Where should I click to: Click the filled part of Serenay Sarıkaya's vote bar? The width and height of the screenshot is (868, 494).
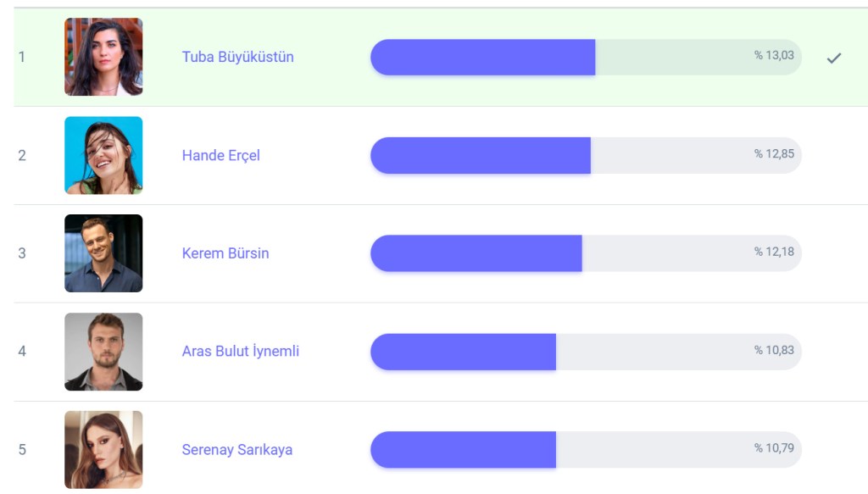point(463,450)
